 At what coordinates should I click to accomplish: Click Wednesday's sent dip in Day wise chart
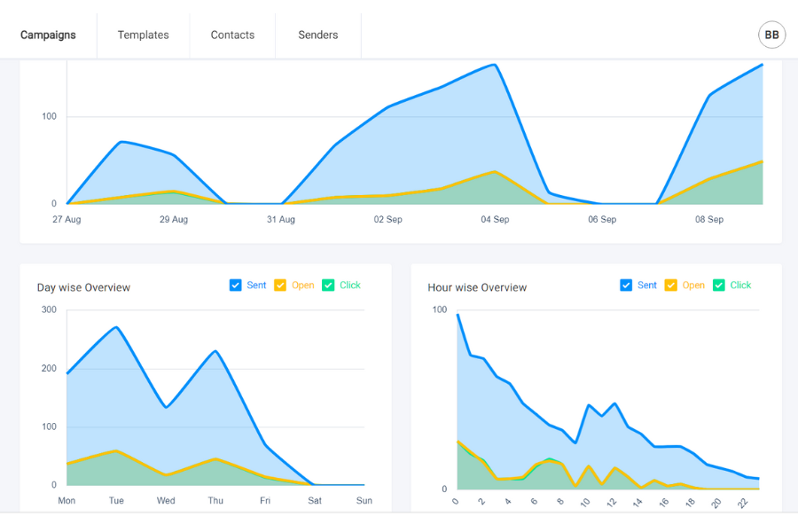coord(166,407)
